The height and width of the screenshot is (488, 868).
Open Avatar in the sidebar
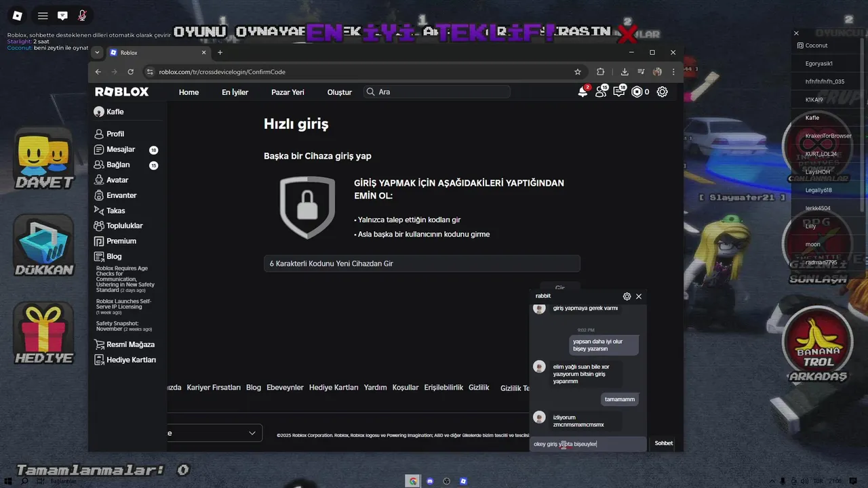coord(111,180)
